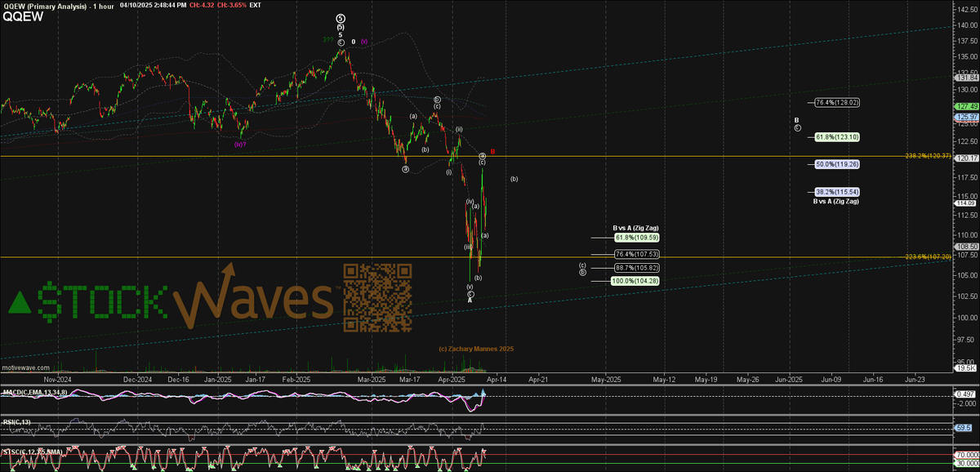Click Mar-17 on the time axis
The width and height of the screenshot is (980, 472).
coord(409,380)
